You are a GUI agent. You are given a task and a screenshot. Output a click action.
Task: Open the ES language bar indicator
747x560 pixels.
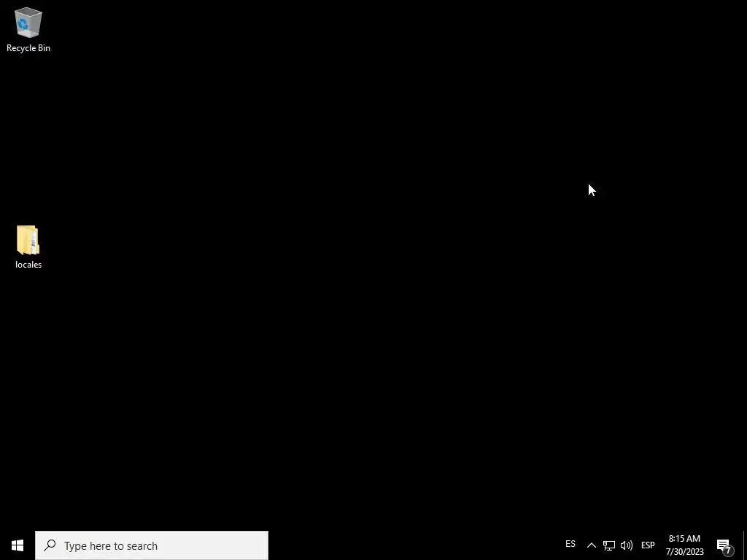pos(570,544)
